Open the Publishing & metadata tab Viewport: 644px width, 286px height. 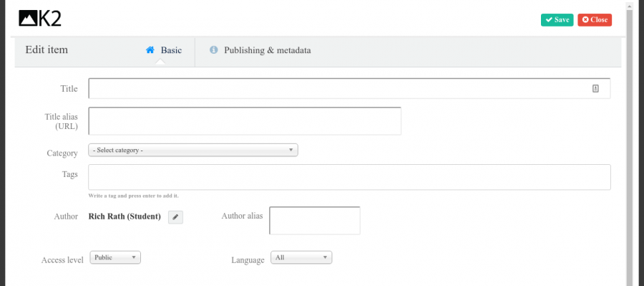point(260,50)
